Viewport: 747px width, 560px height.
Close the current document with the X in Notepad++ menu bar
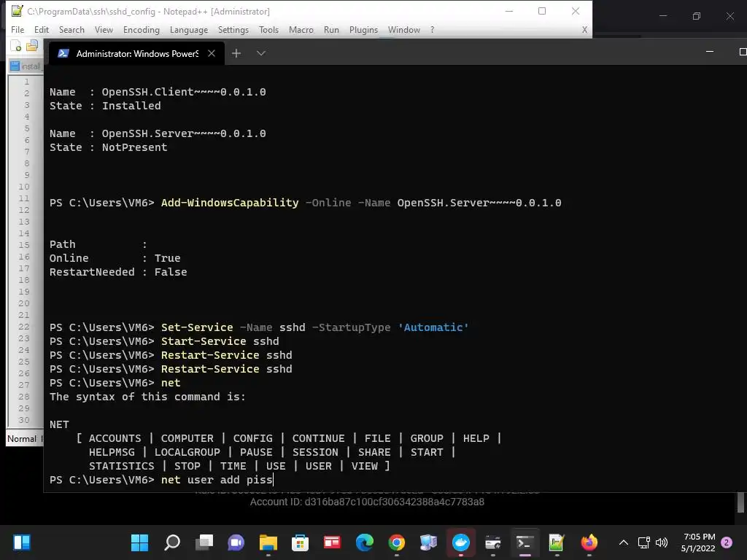click(584, 29)
